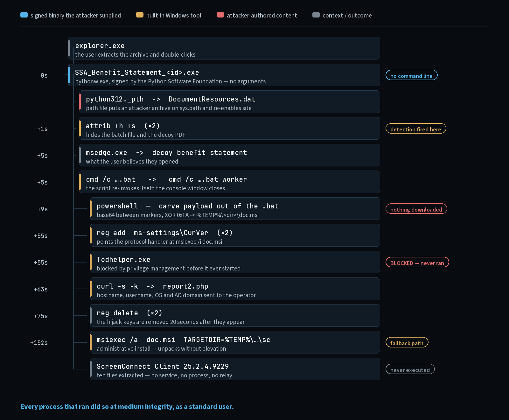Select the SSA_Benefit_Statement_<id>.exe node
Viewport: 509px width, 420px height.
(224, 75)
